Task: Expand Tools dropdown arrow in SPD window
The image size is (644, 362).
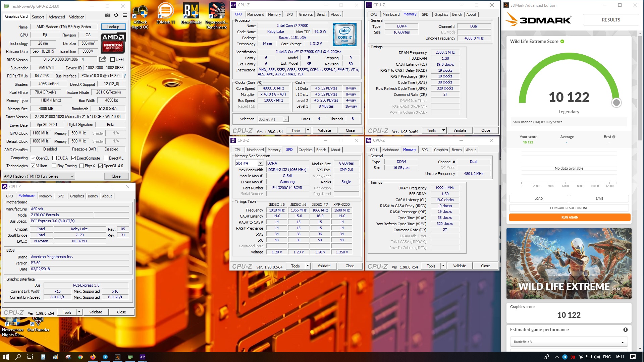Action: (308, 266)
